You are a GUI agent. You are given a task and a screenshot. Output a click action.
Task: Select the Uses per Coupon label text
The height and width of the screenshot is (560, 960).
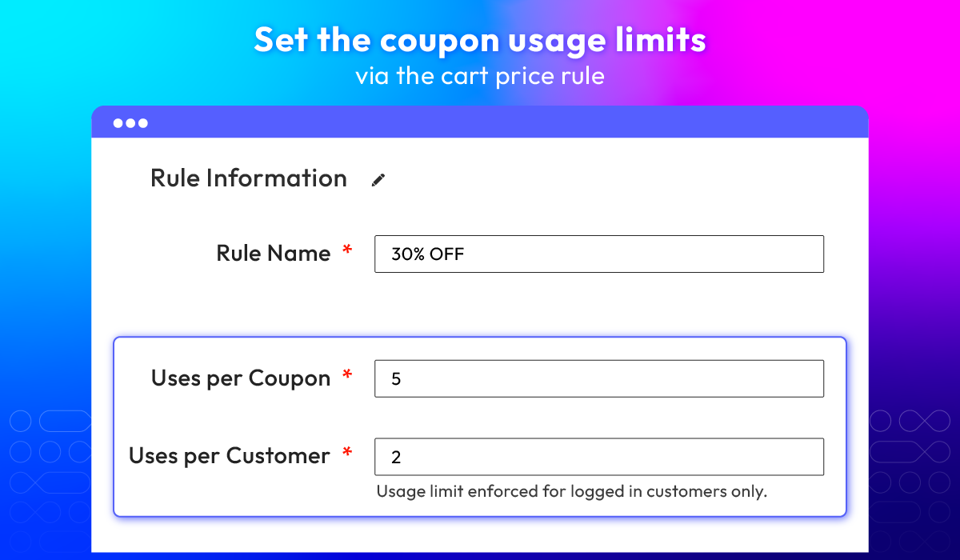[x=241, y=378]
